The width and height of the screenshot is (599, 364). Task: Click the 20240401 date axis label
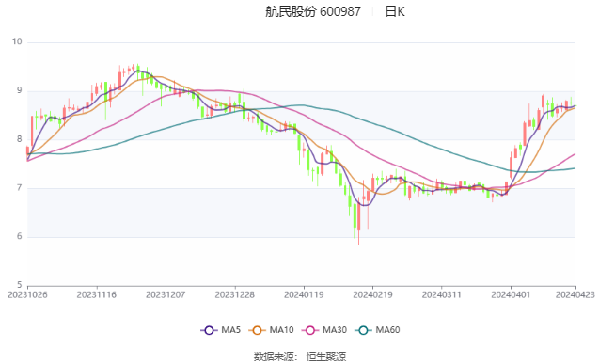pos(511,294)
